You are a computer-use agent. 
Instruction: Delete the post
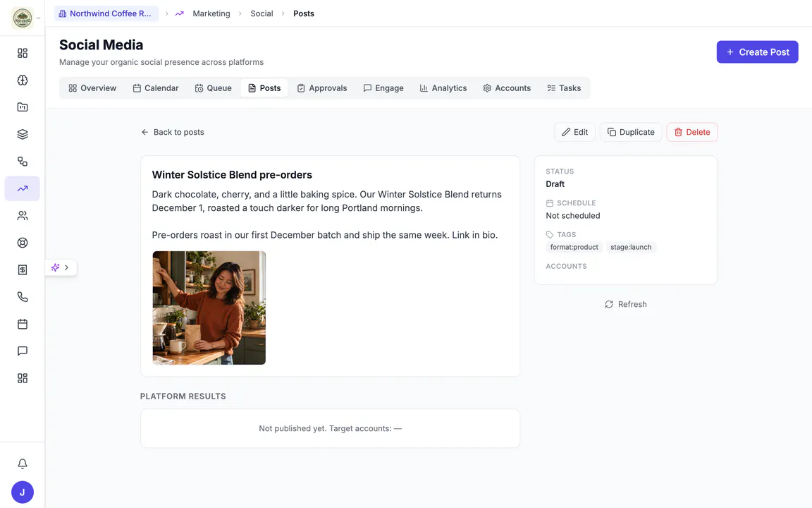tap(692, 132)
